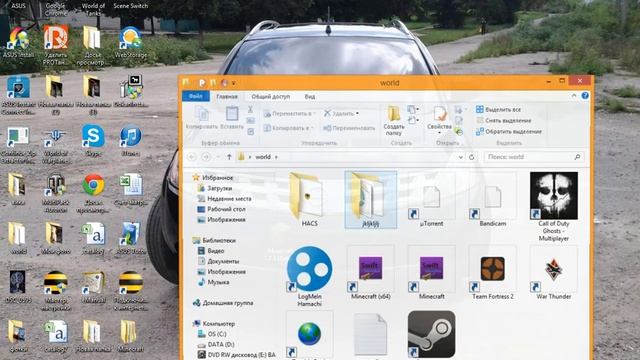Open the Skype shortcut on the desktop
The width and height of the screenshot is (640, 360).
coord(93,140)
